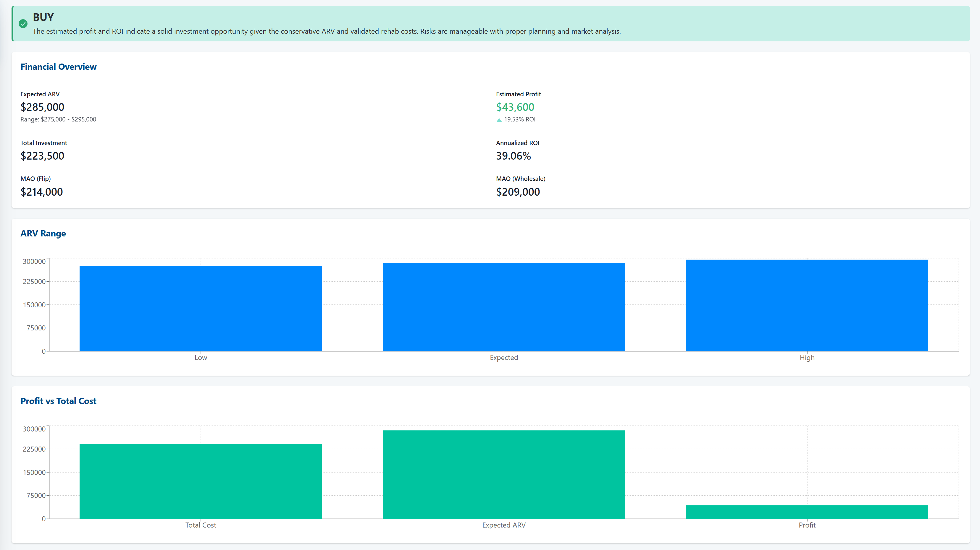
Task: Click the Profit bar in green chart
Action: point(807,512)
